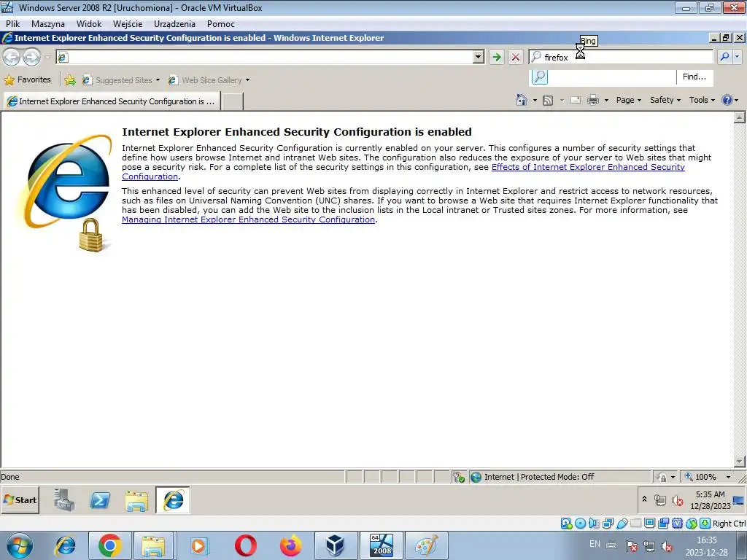Expand the Print options dropdown arrow
Viewport: 747px width, 560px height.
(606, 100)
